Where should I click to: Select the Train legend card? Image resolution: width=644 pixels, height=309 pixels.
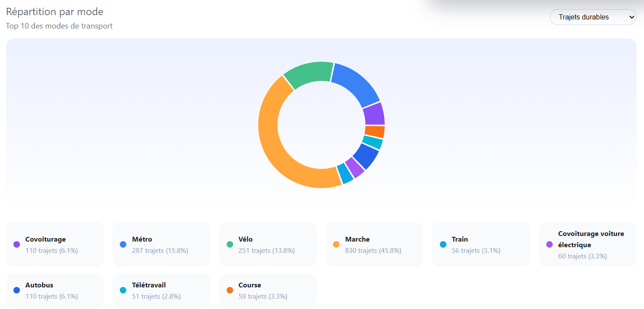tap(481, 244)
